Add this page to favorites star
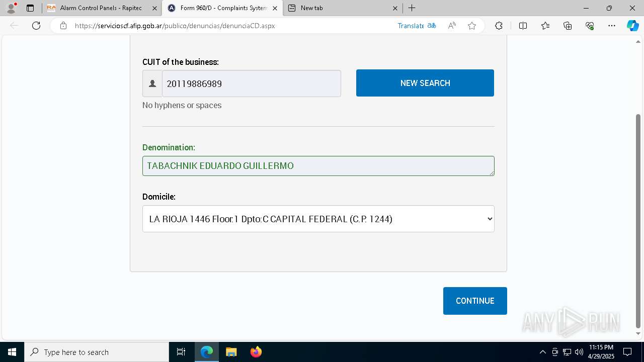 pos(472,26)
